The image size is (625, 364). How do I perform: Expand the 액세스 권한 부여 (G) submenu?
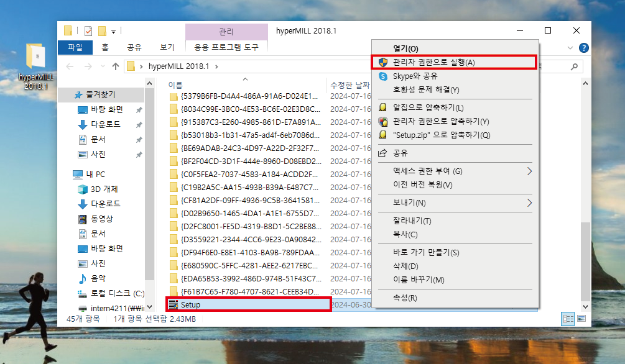tap(455, 171)
